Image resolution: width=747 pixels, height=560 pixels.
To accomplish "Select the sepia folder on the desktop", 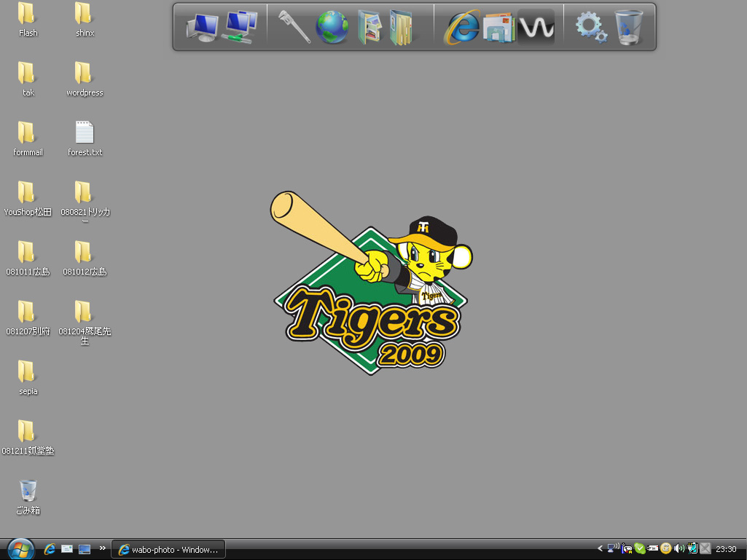I will [x=28, y=378].
